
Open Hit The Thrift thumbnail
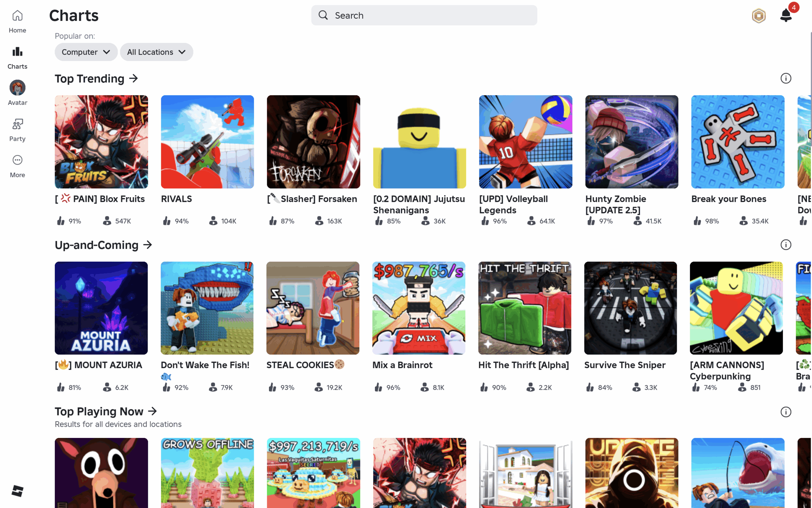525,308
